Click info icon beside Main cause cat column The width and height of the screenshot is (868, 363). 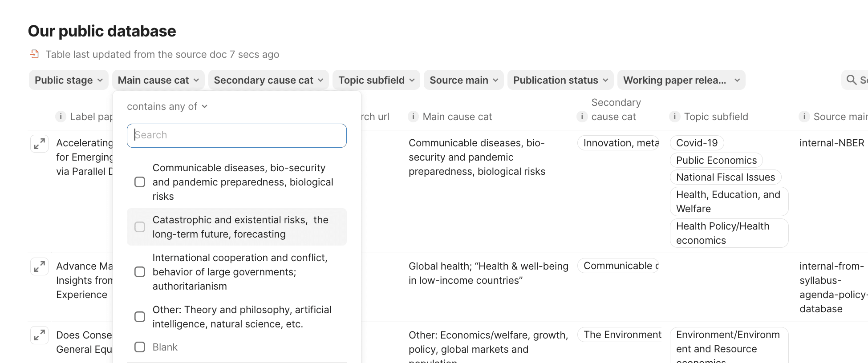click(413, 117)
